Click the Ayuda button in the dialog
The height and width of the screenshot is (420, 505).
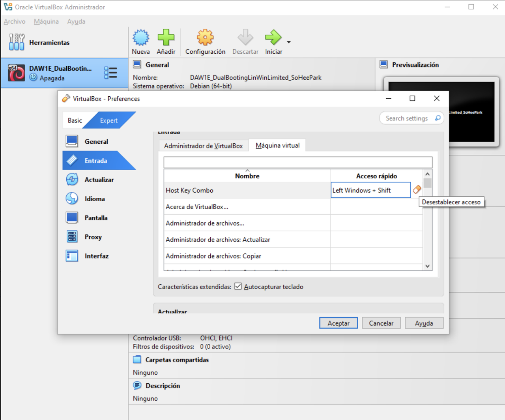(424, 323)
